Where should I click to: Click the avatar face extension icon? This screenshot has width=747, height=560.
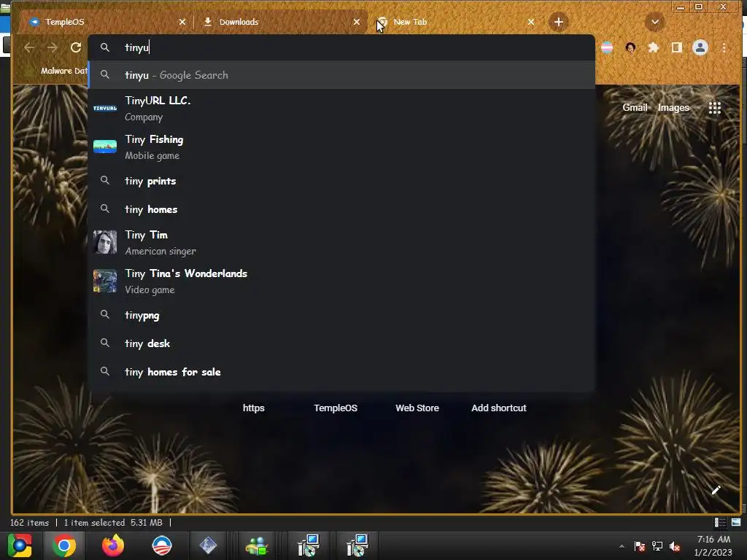click(x=630, y=47)
